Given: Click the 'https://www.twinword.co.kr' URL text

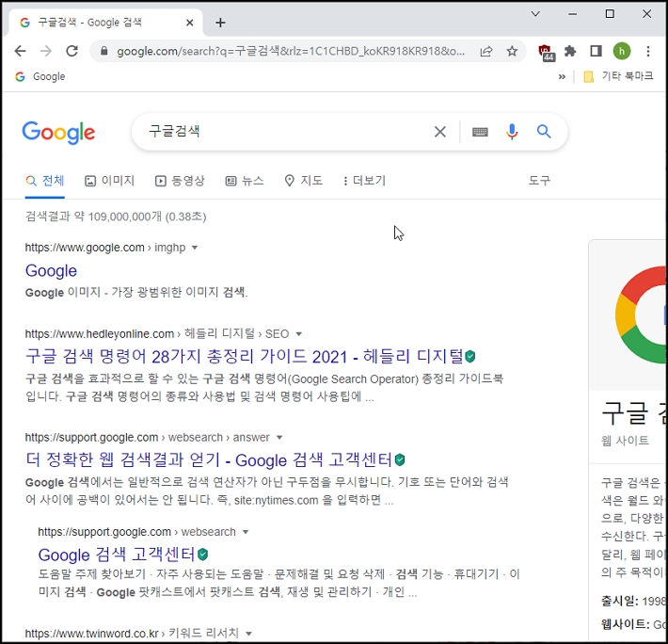Looking at the screenshot, I should (91, 634).
